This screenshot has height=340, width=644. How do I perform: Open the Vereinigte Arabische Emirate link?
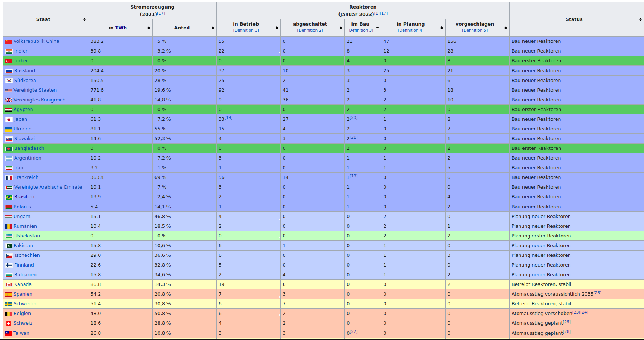[x=48, y=187]
